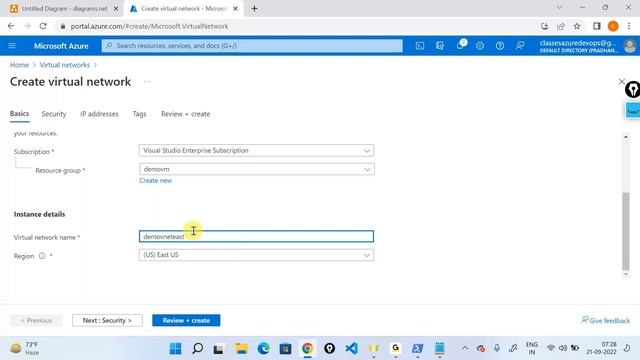640x360 pixels.
Task: Open the notifications bell
Action: [460, 46]
